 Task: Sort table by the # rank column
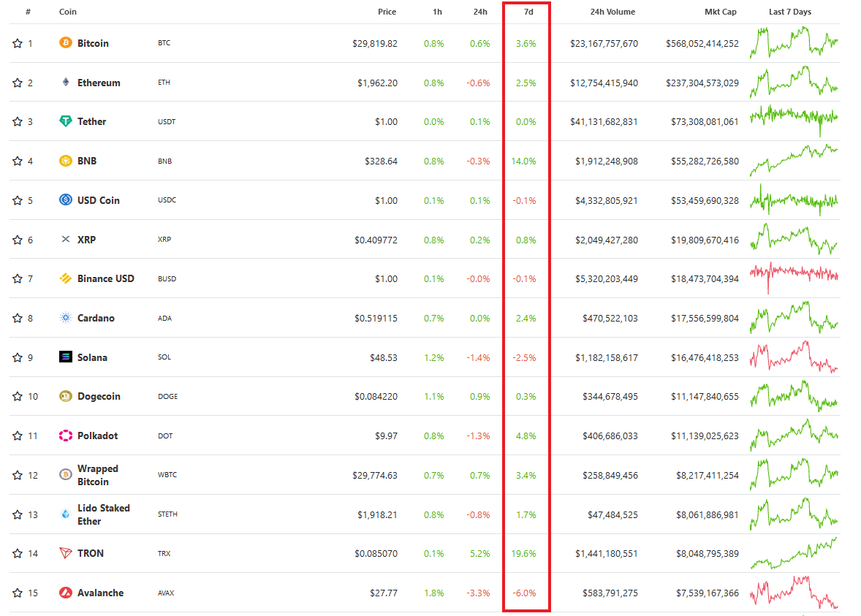pyautogui.click(x=28, y=12)
